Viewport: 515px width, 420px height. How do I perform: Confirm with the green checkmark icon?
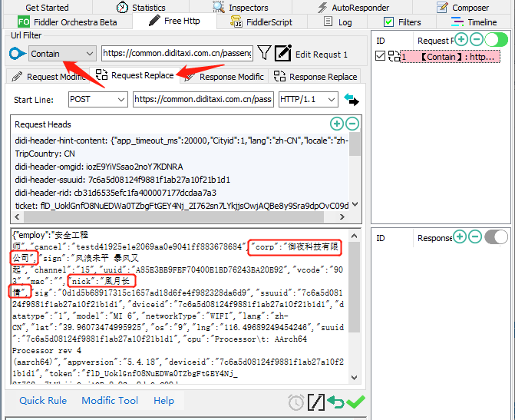coord(355,402)
